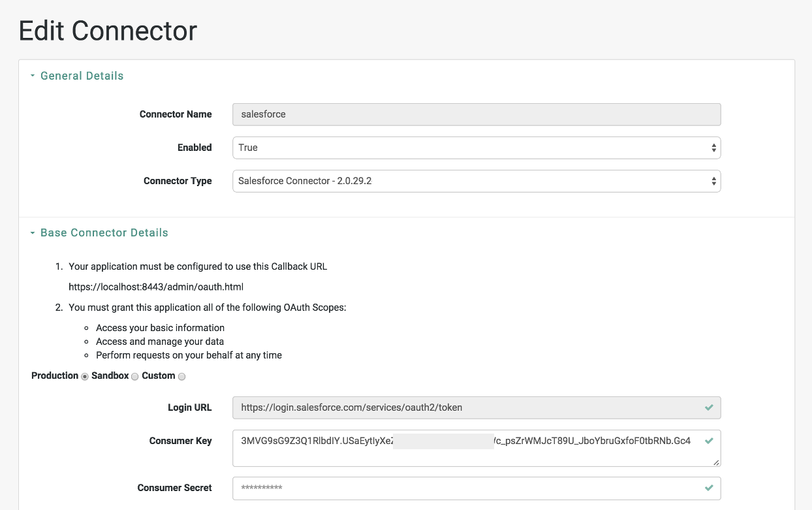This screenshot has height=510, width=812.
Task: Click the Consumer Secret green checkmark
Action: point(709,488)
